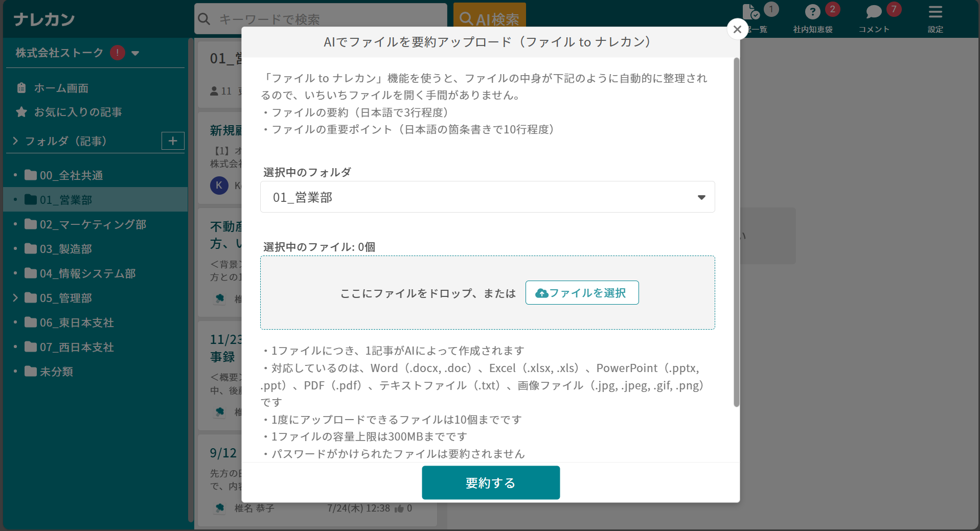This screenshot has height=531, width=980.
Task: Click the ファイルを選択 upload button
Action: tap(582, 293)
